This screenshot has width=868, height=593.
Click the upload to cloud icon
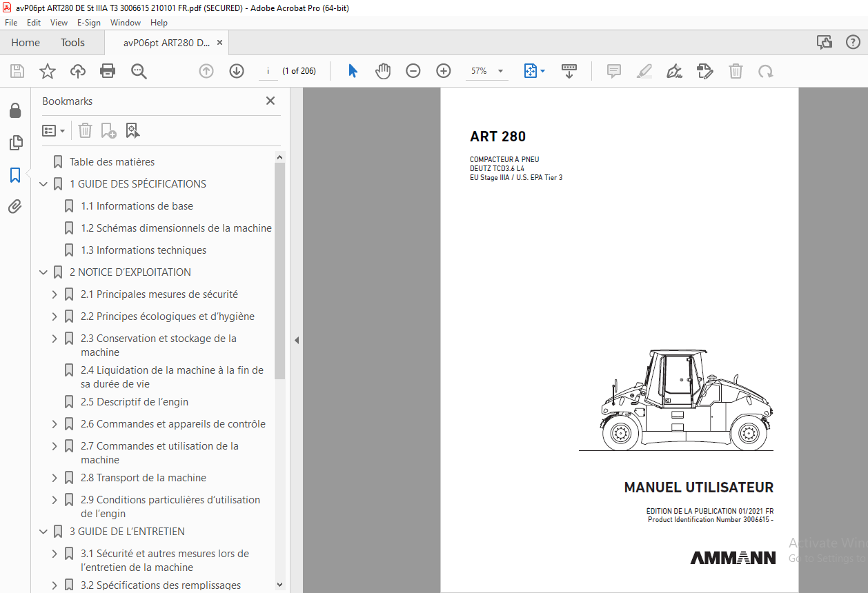pos(78,71)
